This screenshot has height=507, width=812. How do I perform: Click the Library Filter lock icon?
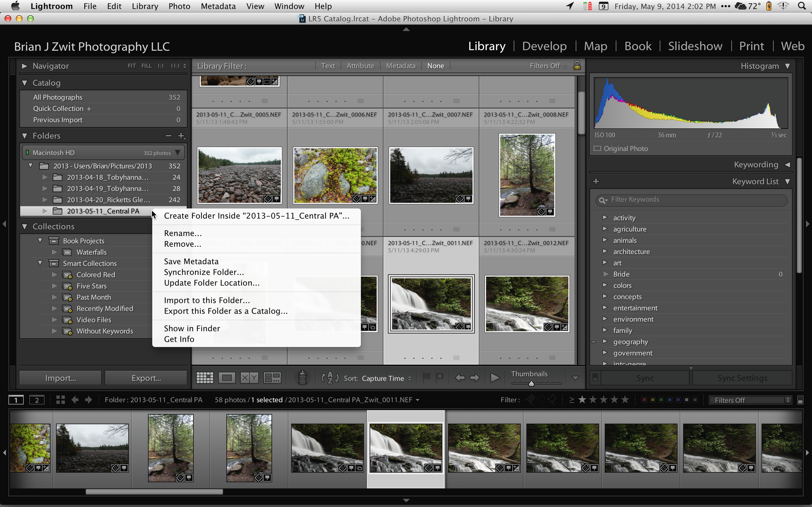pos(577,65)
